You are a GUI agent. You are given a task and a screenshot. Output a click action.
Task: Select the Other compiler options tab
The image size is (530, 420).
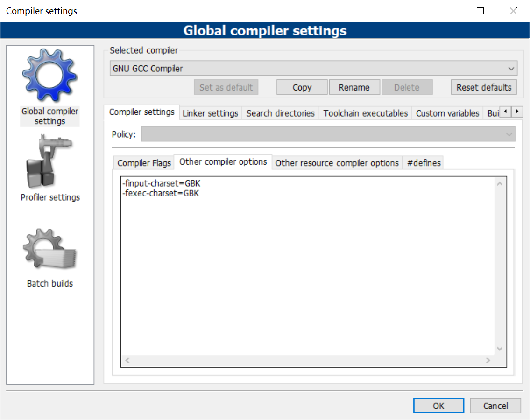click(x=223, y=162)
